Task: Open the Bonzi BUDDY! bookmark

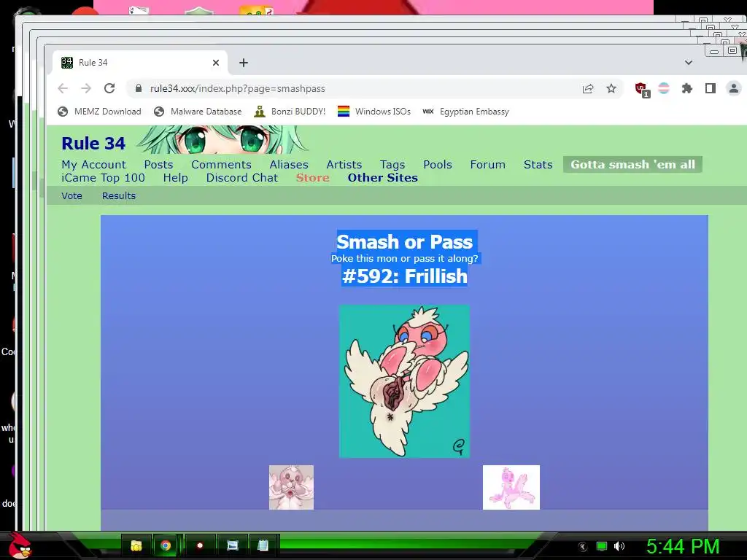Action: (290, 112)
